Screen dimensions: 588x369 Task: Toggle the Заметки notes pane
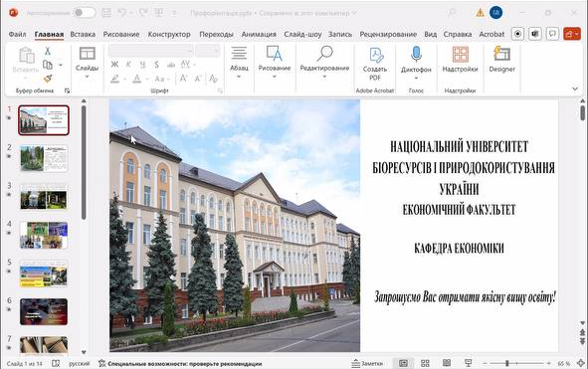[x=367, y=363]
